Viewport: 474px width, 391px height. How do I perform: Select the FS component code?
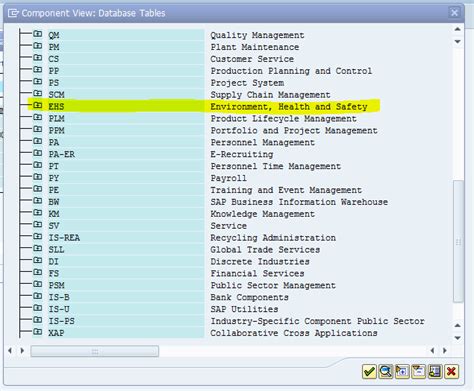coord(54,273)
